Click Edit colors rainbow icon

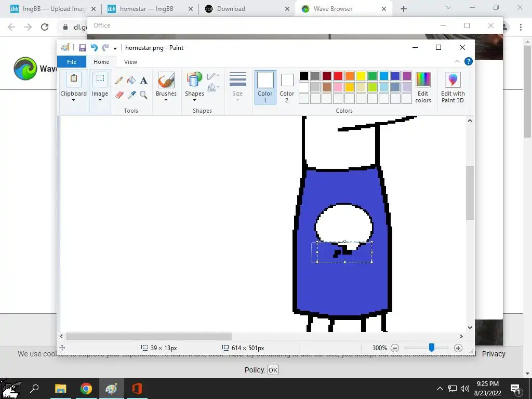coord(423,80)
